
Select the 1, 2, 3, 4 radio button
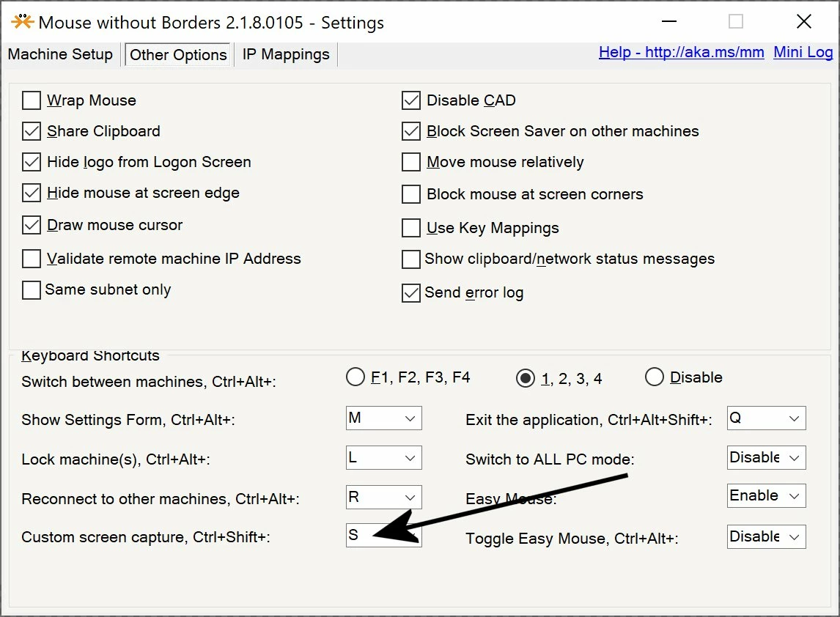(x=525, y=379)
